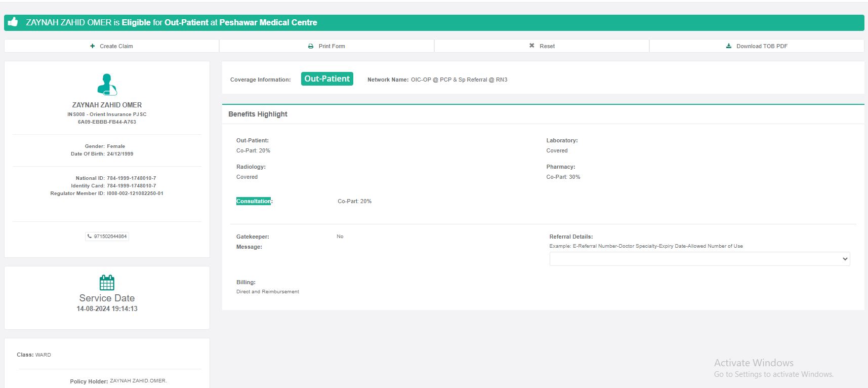The width and height of the screenshot is (868, 388).
Task: Click the Benefits Highlight section header
Action: [258, 114]
